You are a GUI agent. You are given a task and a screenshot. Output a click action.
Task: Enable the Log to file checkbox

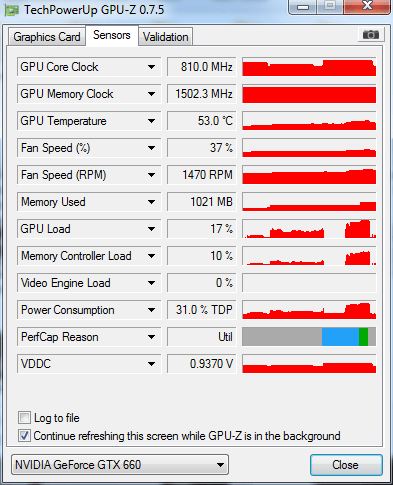click(24, 417)
